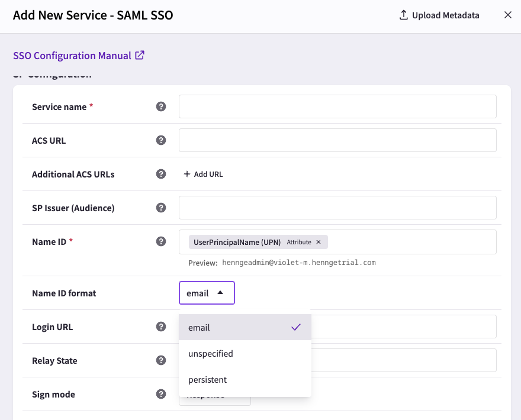Click the Name ID help question mark
Viewport: 521px width, 420px height.
161,241
